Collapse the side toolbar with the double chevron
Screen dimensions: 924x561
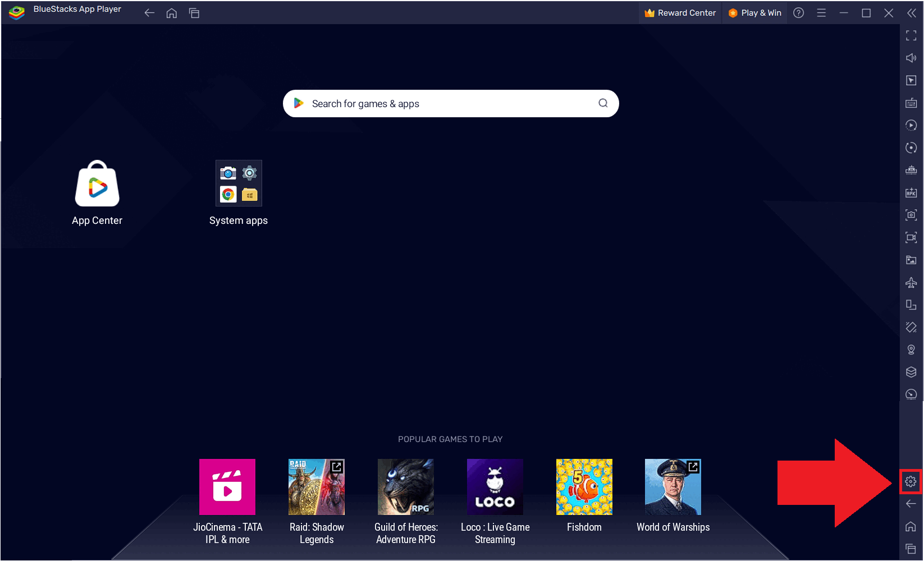point(911,13)
